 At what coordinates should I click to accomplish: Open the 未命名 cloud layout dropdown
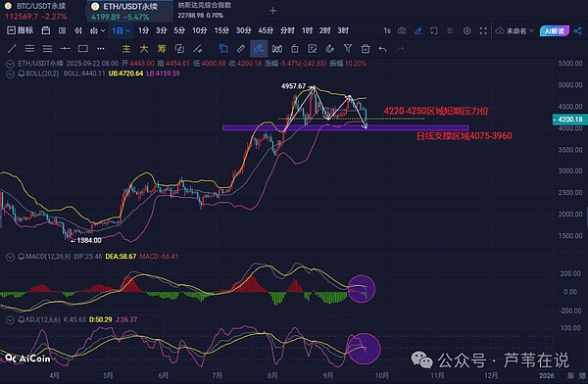tap(514, 30)
